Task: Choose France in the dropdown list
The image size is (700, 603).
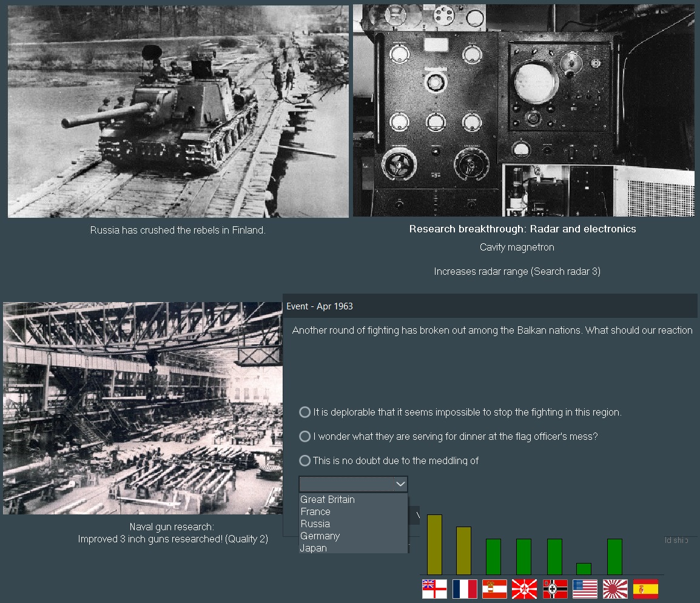Action: click(x=353, y=511)
